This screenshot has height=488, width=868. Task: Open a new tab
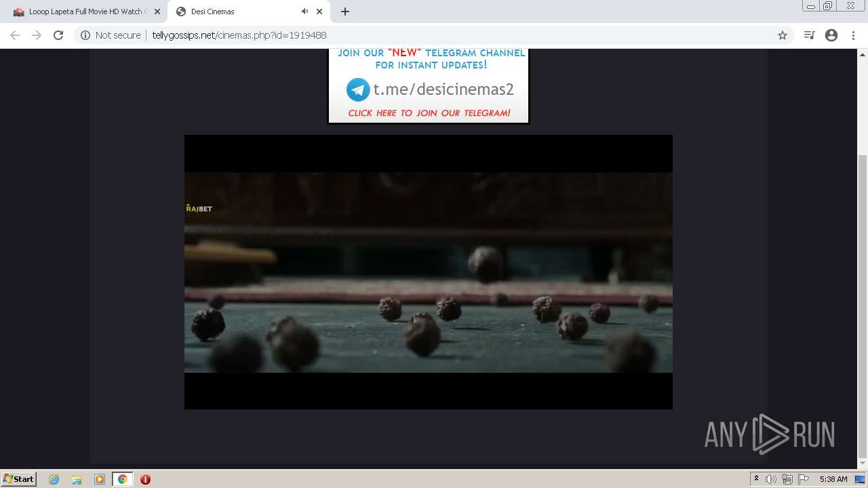click(x=345, y=12)
